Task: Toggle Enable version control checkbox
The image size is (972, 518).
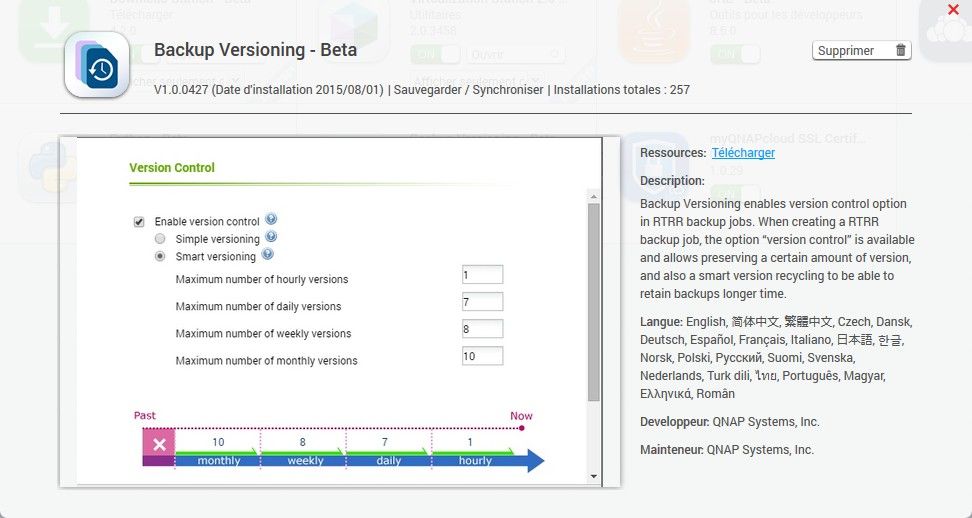Action: tap(139, 222)
